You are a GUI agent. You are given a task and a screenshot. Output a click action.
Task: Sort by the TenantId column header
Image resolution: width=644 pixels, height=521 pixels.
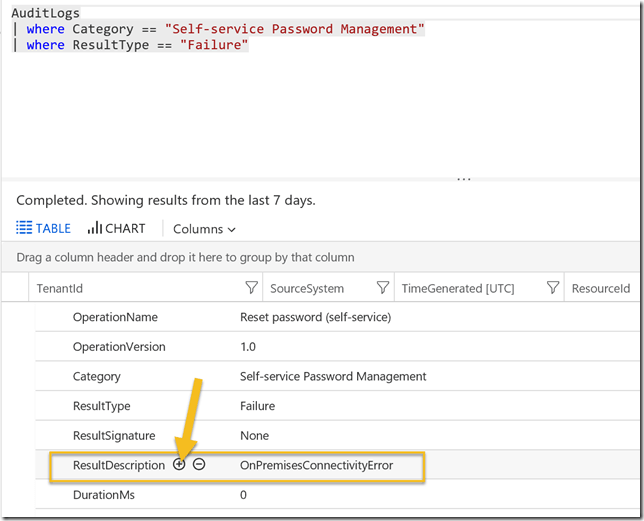60,288
